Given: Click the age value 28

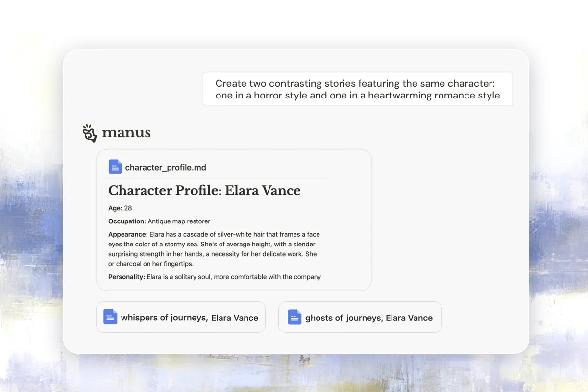Looking at the screenshot, I should (x=128, y=208).
